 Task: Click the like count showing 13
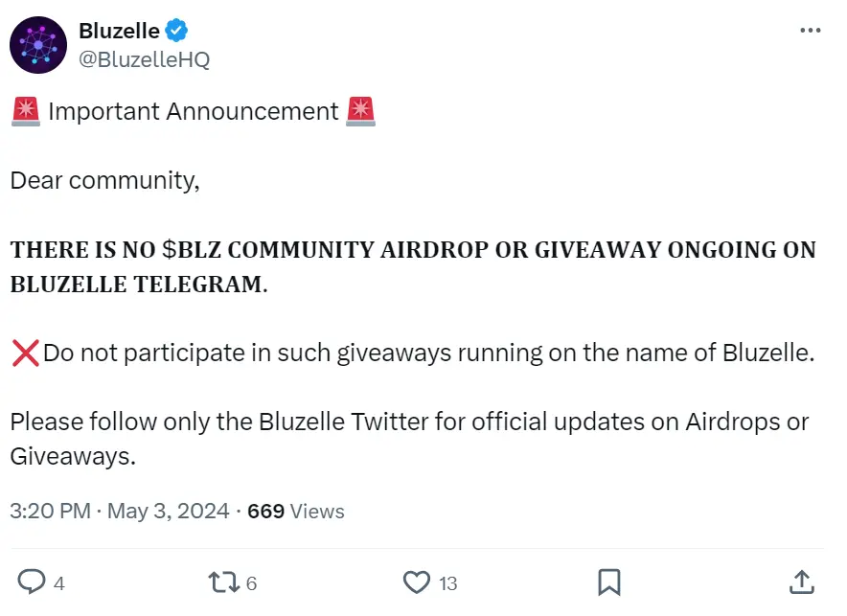coord(448,582)
